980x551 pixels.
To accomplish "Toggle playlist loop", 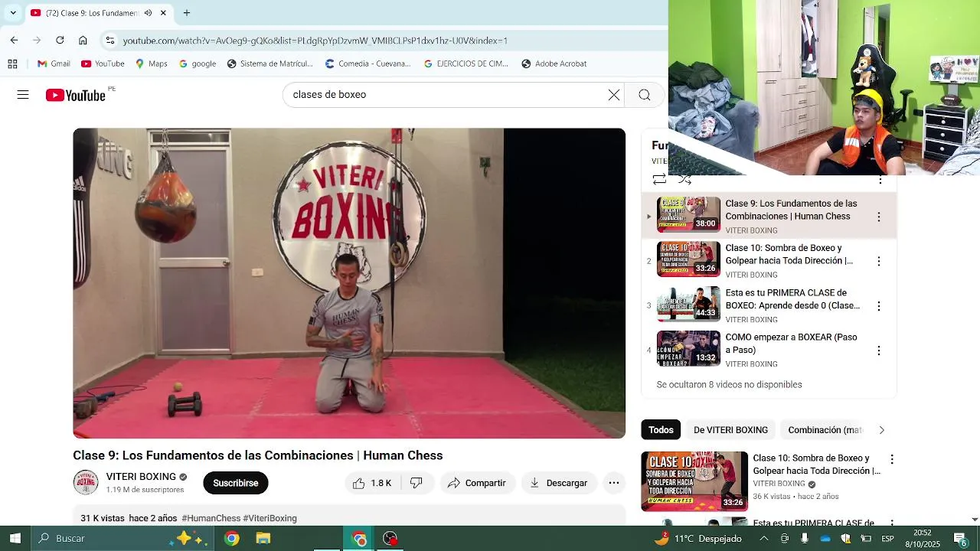I will coord(659,180).
